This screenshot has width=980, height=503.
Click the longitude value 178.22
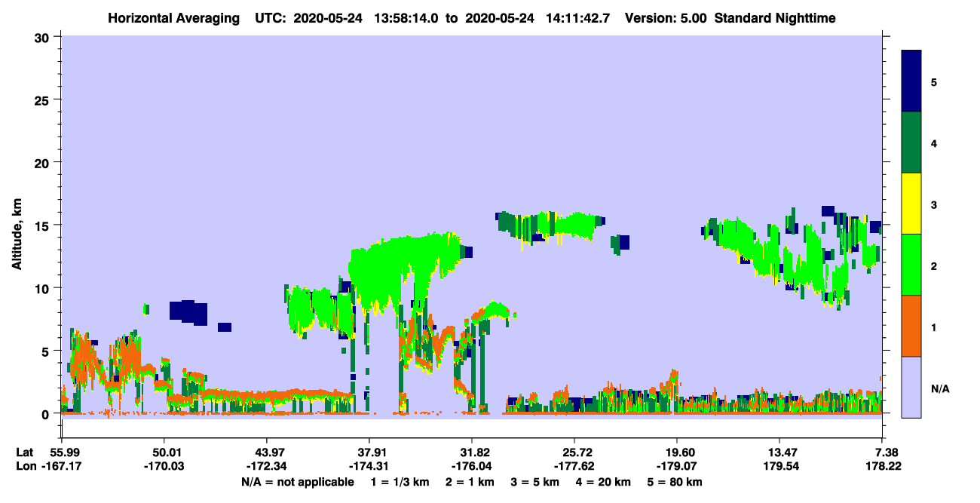pos(883,466)
